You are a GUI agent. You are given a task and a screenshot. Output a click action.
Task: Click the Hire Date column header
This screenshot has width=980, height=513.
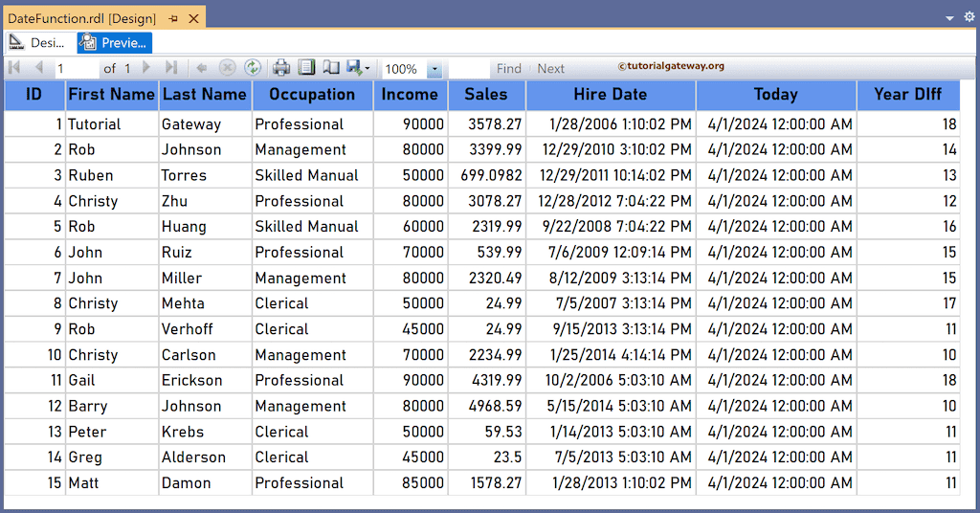tap(611, 95)
